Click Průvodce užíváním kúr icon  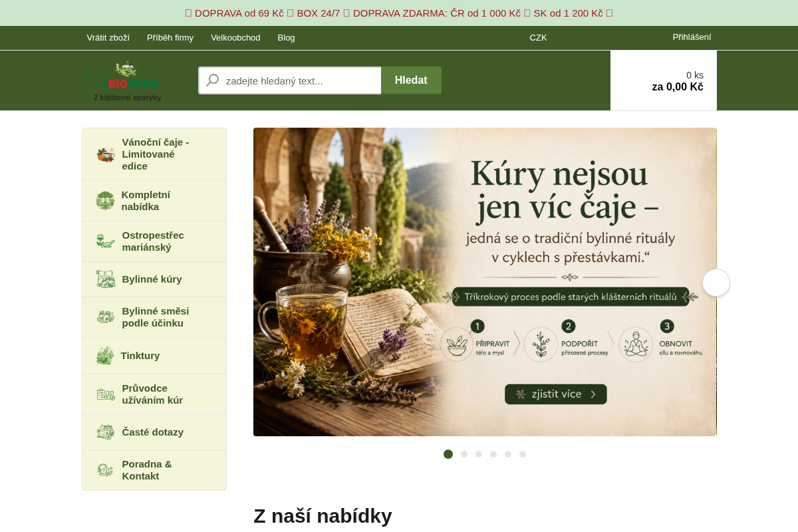[x=105, y=394]
